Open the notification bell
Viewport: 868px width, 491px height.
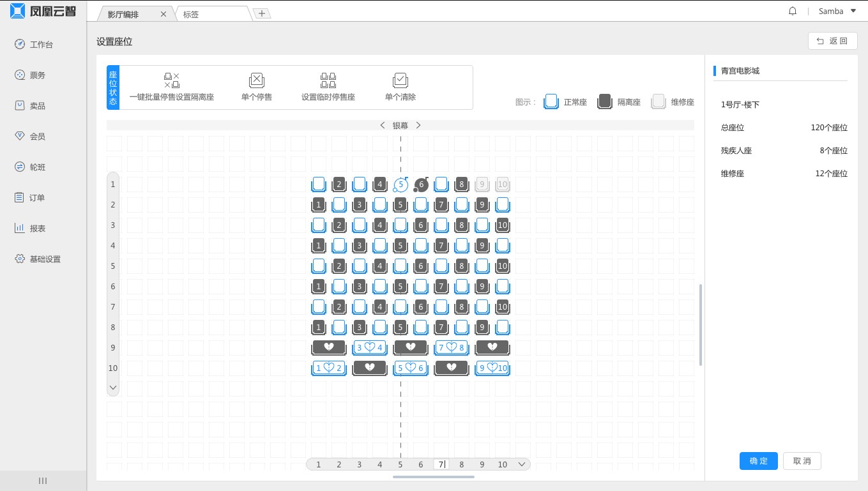coord(793,11)
